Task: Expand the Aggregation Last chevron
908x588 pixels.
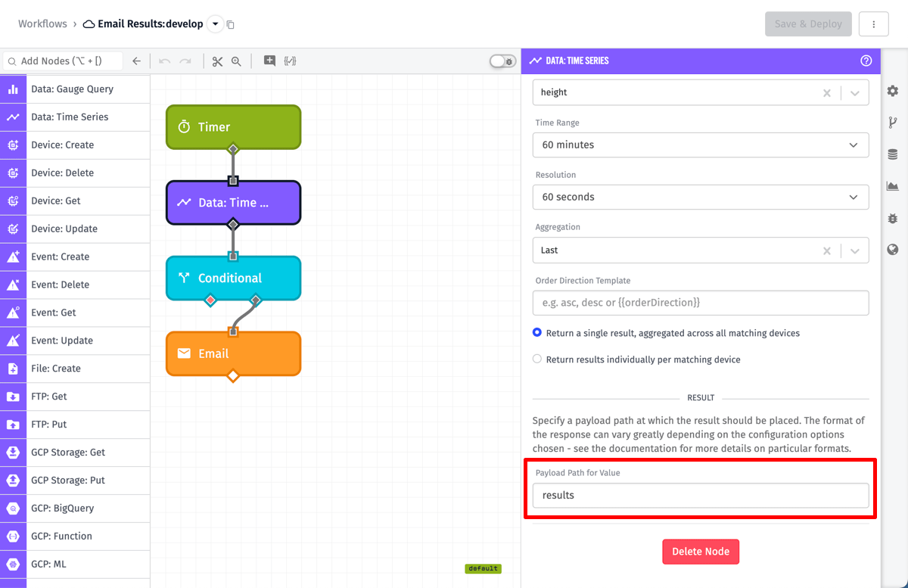Action: tap(855, 250)
